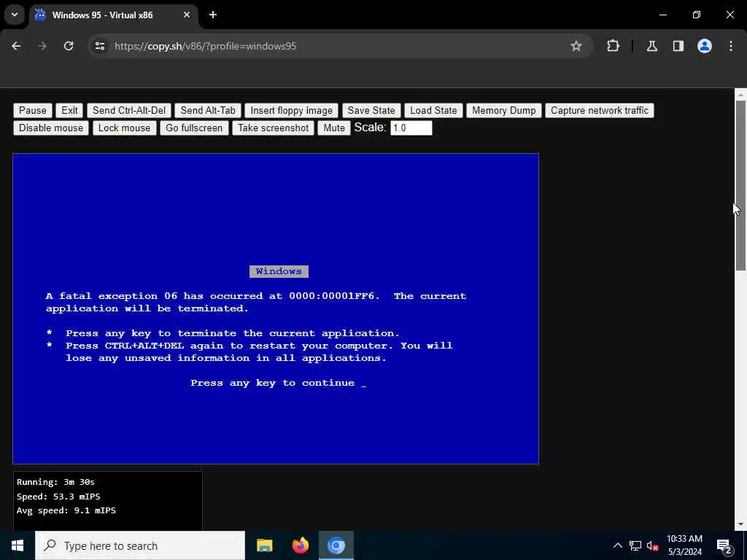Open Chrome Labs flask icon
This screenshot has height=560, width=747.
(x=652, y=46)
